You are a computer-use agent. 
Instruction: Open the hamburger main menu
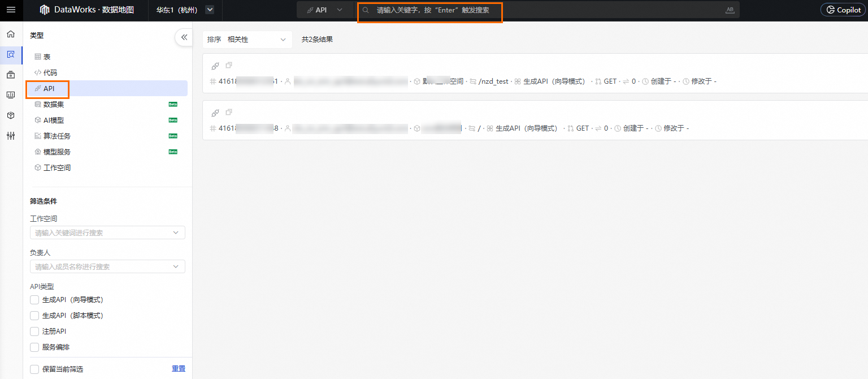pos(11,10)
